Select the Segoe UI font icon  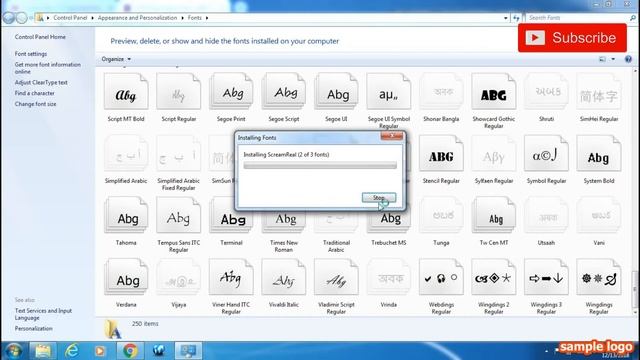point(336,92)
